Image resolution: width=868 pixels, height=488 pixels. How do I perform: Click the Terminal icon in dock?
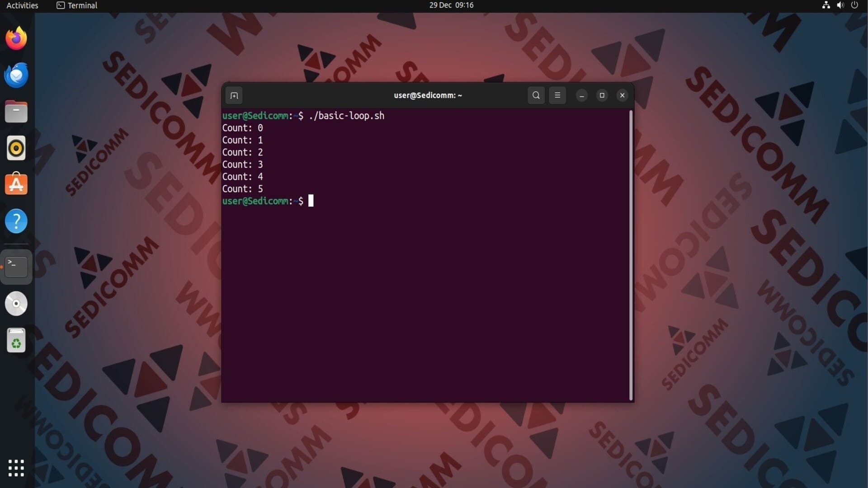[x=16, y=267]
